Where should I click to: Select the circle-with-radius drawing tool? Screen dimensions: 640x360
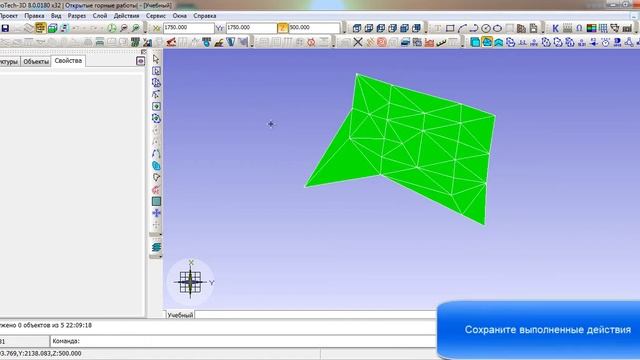click(486, 29)
